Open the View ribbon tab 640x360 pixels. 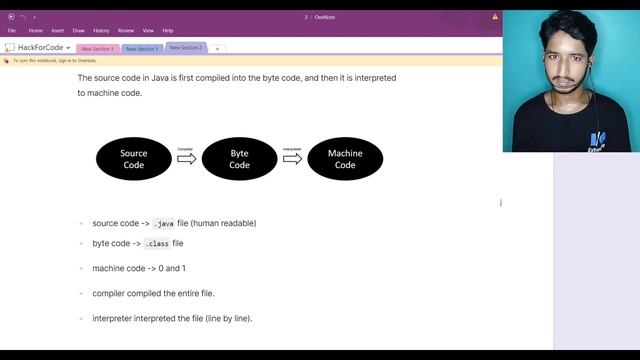tap(148, 31)
